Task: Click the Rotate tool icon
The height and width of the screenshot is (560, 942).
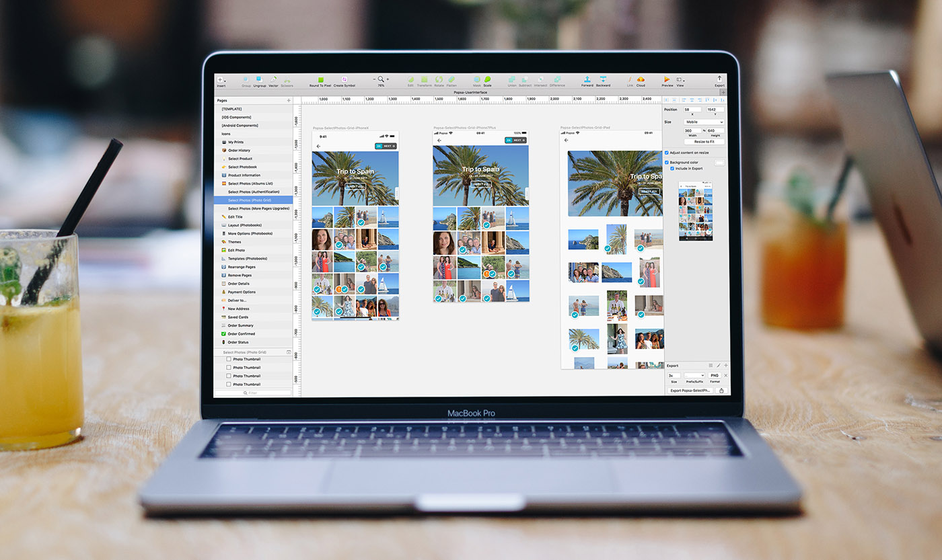Action: click(x=439, y=79)
